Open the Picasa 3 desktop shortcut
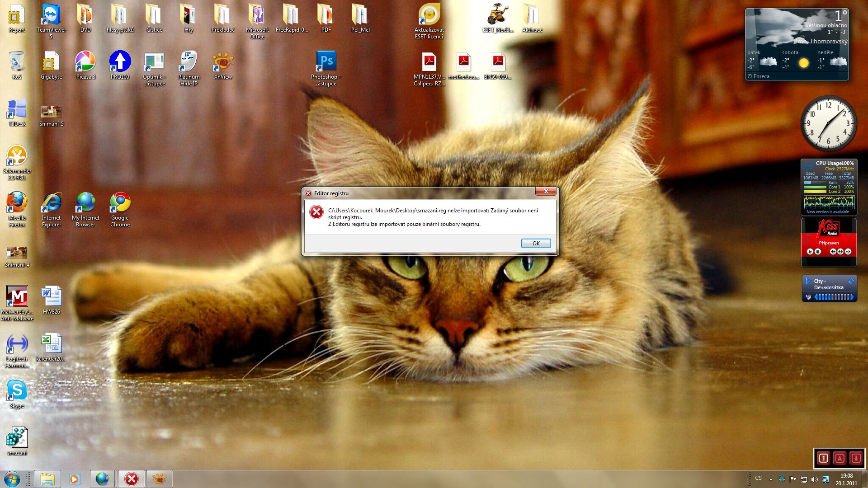Screen dimensions: 868x488 tap(85, 62)
